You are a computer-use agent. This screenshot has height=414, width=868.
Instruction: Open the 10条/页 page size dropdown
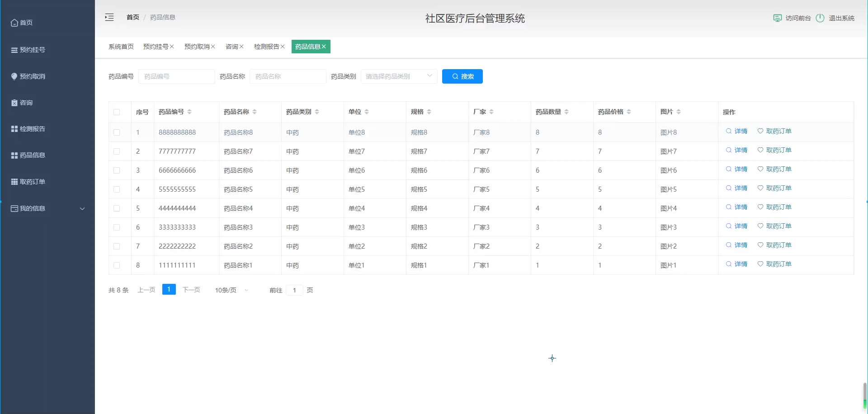coord(231,290)
